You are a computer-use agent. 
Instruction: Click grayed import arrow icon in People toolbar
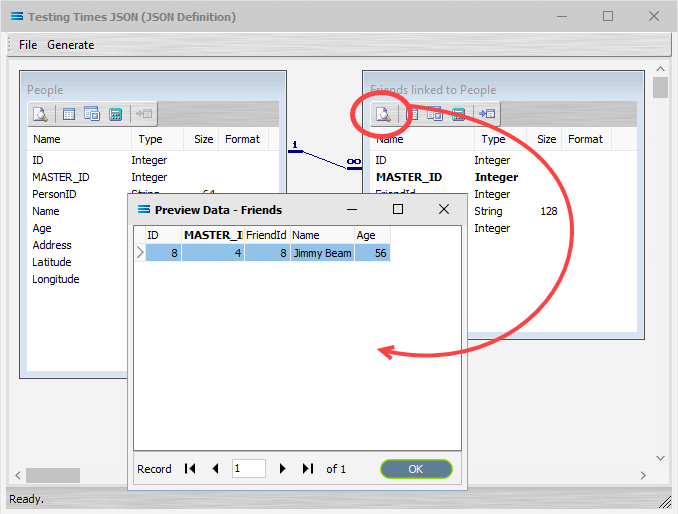point(144,114)
